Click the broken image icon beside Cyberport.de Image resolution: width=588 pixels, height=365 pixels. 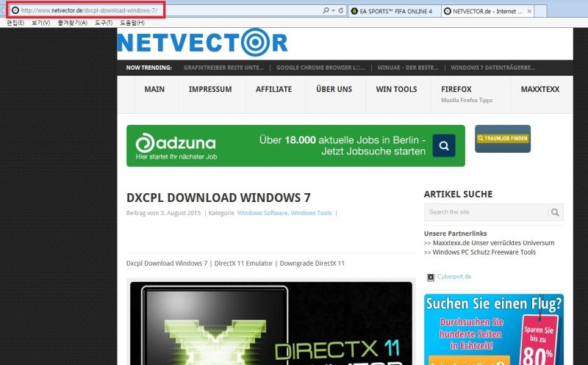431,278
